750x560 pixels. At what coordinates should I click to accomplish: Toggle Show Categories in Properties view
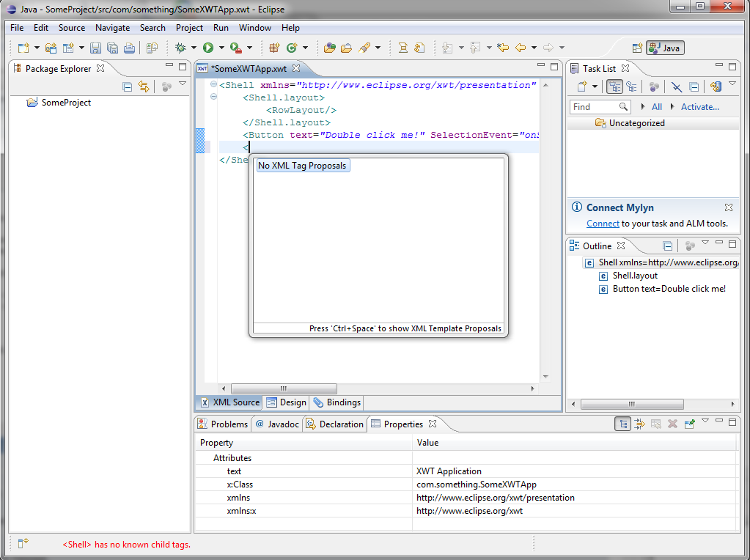click(x=622, y=424)
